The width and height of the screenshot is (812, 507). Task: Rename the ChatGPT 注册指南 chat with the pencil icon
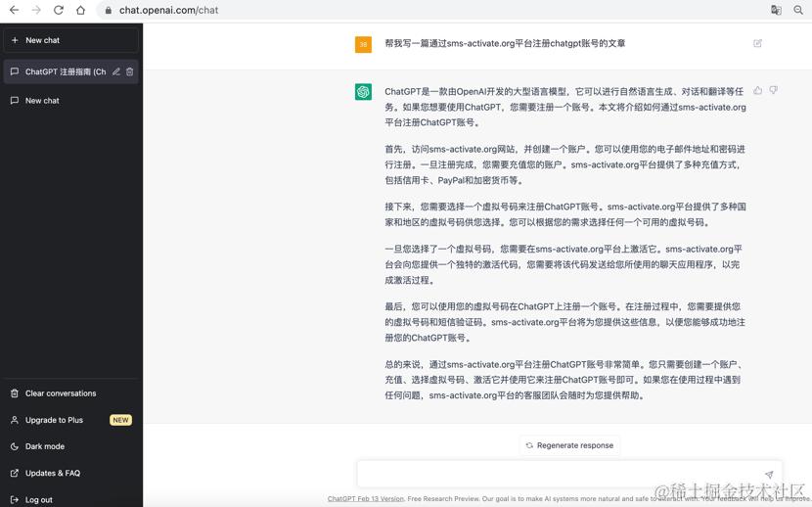[x=116, y=71]
